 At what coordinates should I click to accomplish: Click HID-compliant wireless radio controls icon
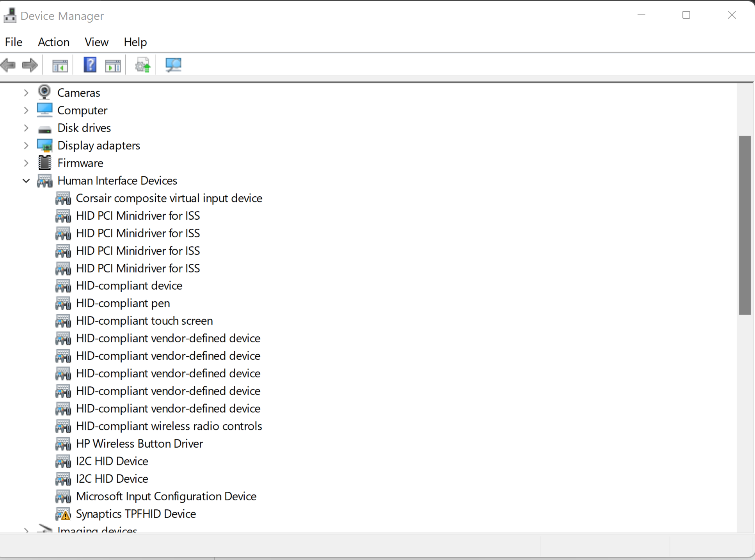point(63,426)
